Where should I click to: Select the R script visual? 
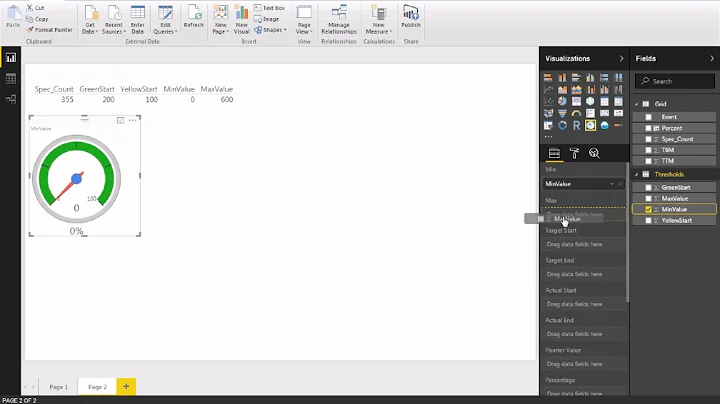[x=576, y=125]
